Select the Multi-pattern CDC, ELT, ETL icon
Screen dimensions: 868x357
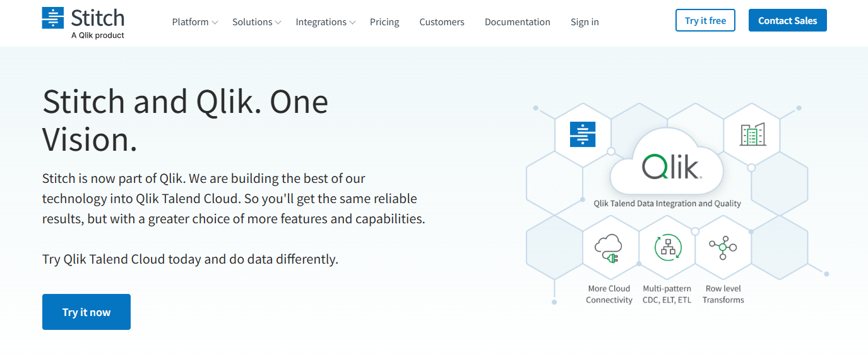tap(667, 248)
